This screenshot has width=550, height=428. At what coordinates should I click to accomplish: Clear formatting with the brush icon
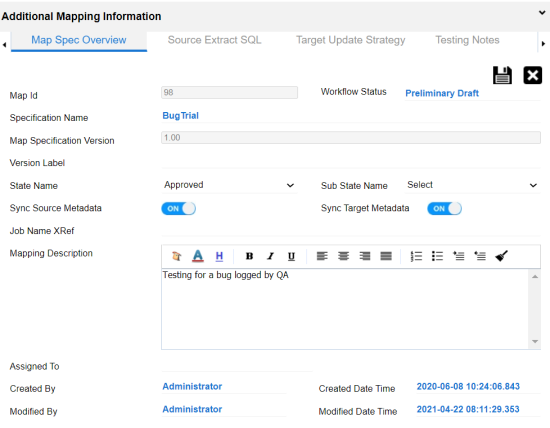[x=501, y=256]
